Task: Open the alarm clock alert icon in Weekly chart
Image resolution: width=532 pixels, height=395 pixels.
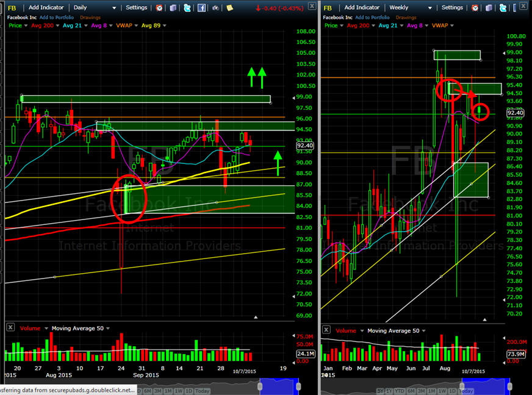Action: pos(475,8)
